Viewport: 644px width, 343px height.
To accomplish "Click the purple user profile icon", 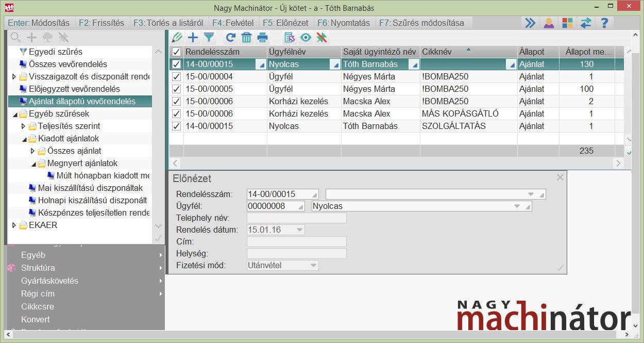I will click(549, 23).
